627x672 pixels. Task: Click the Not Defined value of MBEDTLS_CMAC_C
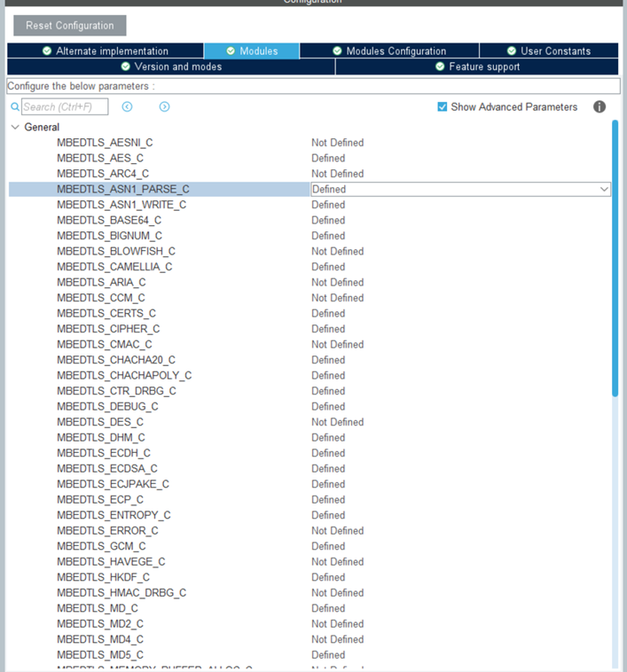(x=338, y=345)
